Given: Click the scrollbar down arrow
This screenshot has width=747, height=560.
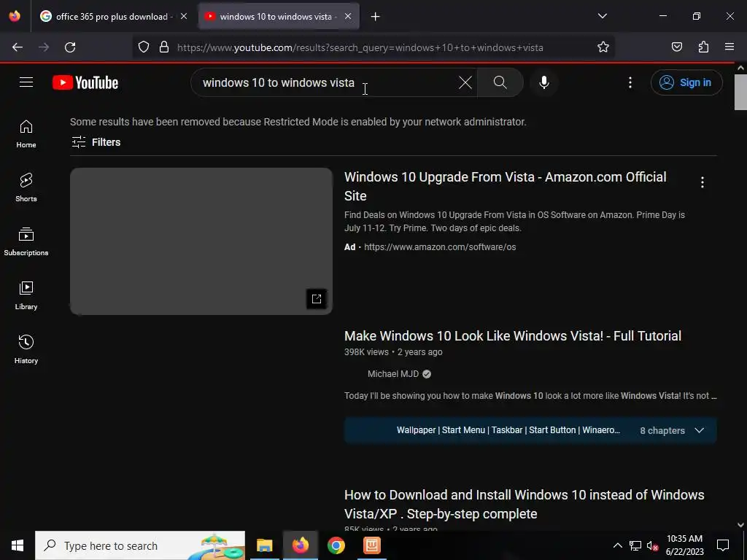Looking at the screenshot, I should pos(740,525).
